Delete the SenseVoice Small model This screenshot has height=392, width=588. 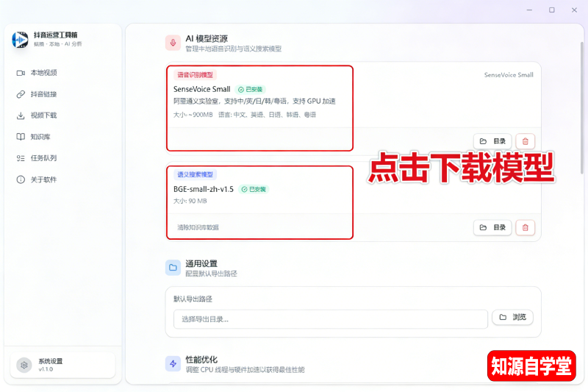(x=525, y=141)
